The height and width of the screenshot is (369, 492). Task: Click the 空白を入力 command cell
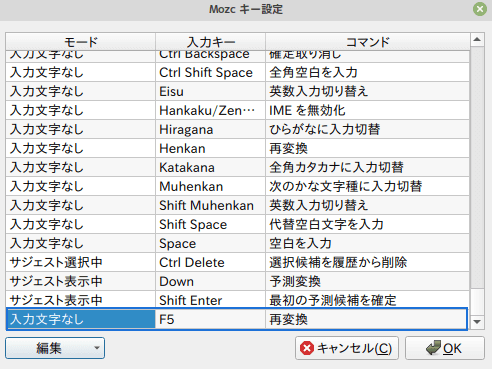367,243
